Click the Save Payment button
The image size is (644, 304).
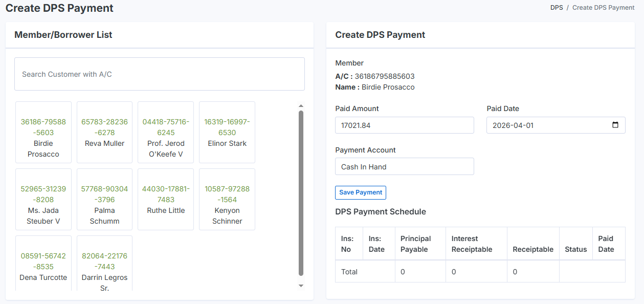click(361, 192)
